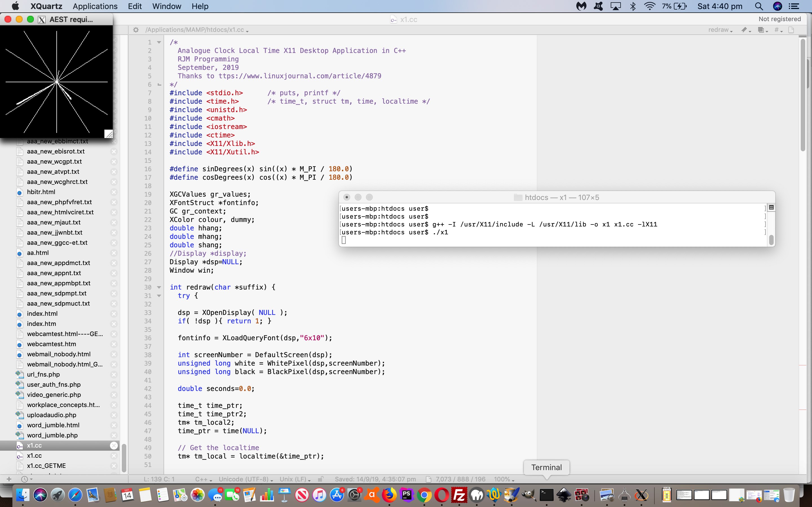Open the redraw function navigator dropdown
812x507 pixels.
(x=720, y=30)
